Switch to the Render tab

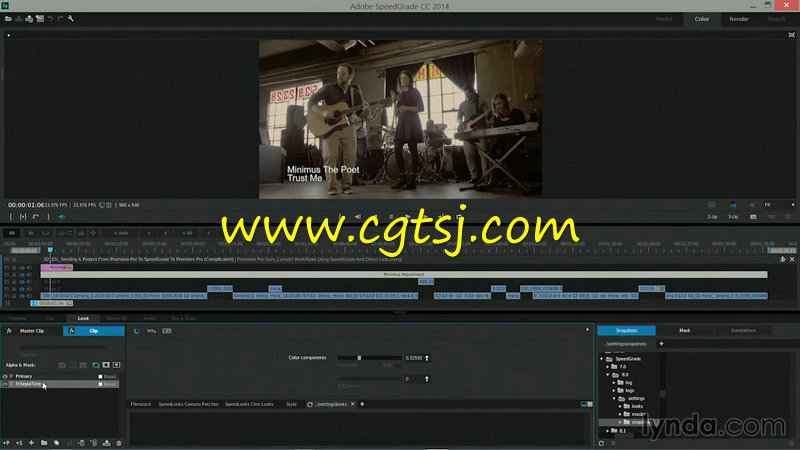click(x=739, y=19)
